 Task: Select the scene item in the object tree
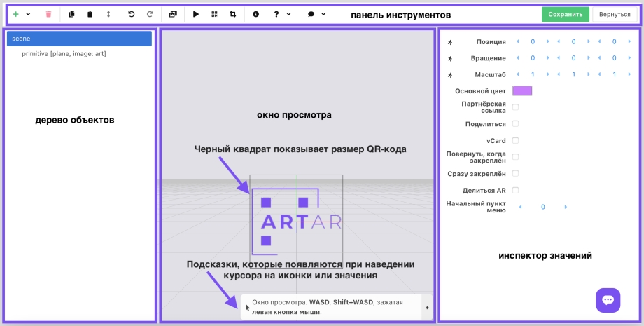(79, 39)
